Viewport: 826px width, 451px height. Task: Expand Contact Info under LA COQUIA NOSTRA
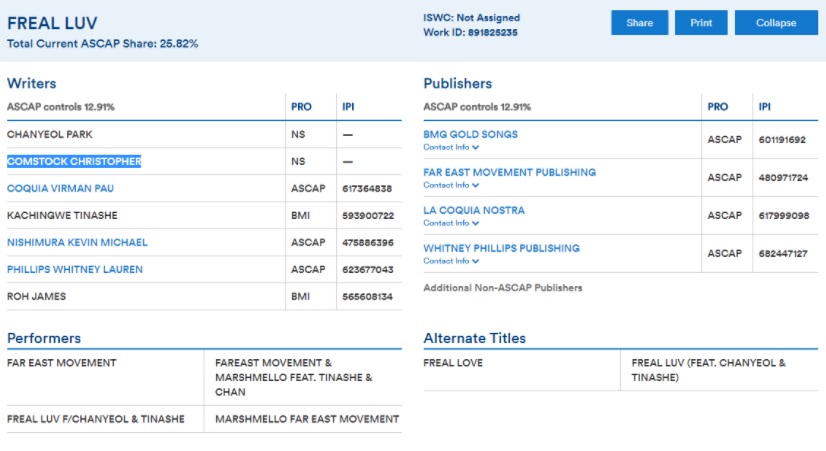(451, 223)
